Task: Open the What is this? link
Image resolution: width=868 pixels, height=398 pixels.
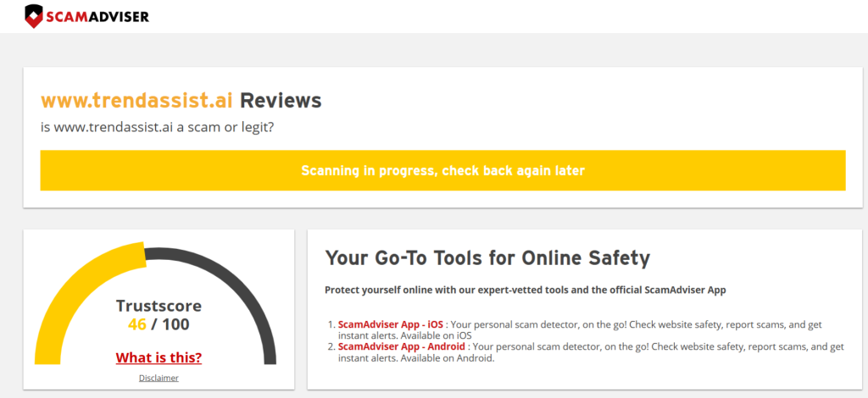Action: click(159, 357)
